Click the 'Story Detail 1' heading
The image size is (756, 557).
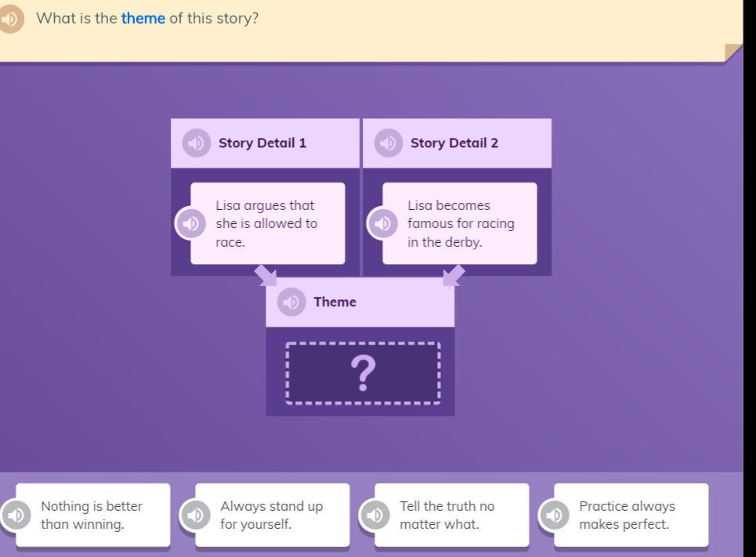tap(262, 143)
